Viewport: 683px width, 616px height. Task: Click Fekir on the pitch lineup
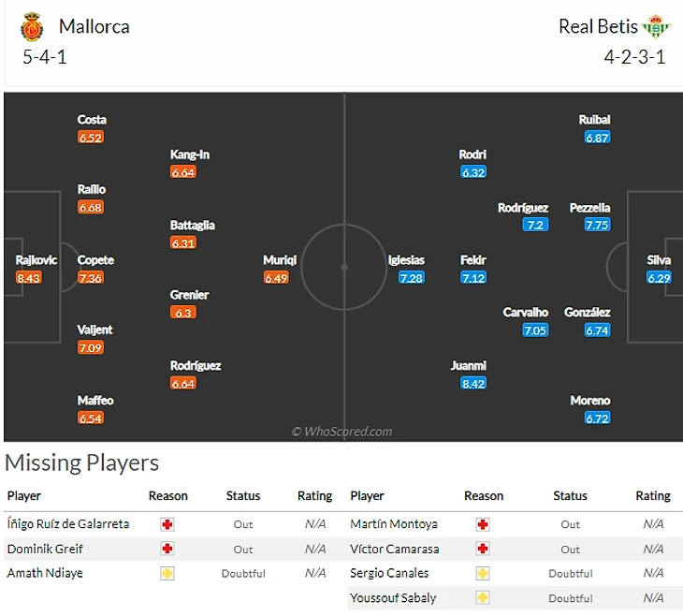(473, 260)
